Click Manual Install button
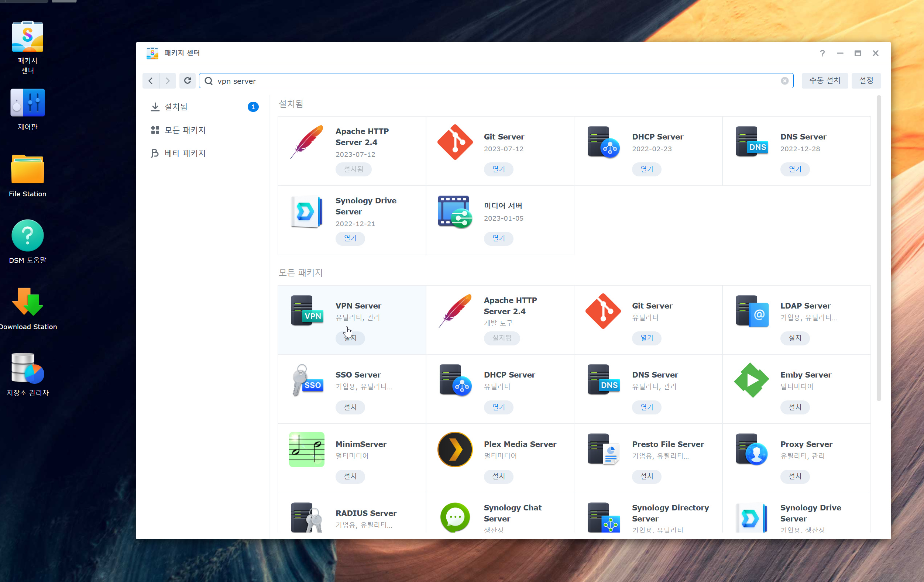The height and width of the screenshot is (582, 924). coord(824,80)
